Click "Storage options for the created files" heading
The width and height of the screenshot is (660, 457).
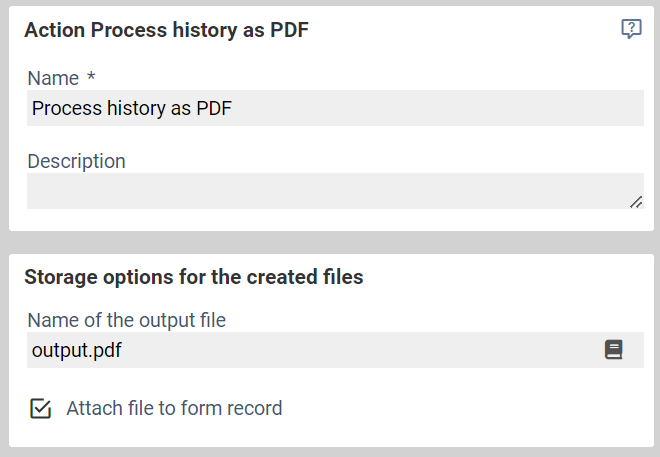(193, 277)
